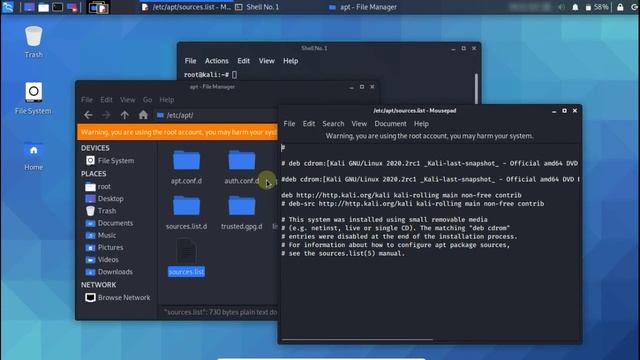
Task: Open the Home desktop icon
Action: [x=33, y=156]
